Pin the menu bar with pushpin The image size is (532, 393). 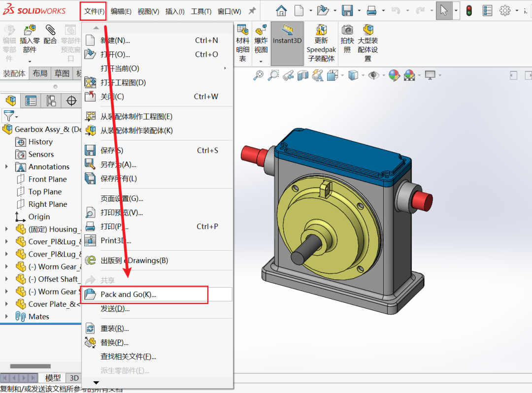point(252,11)
